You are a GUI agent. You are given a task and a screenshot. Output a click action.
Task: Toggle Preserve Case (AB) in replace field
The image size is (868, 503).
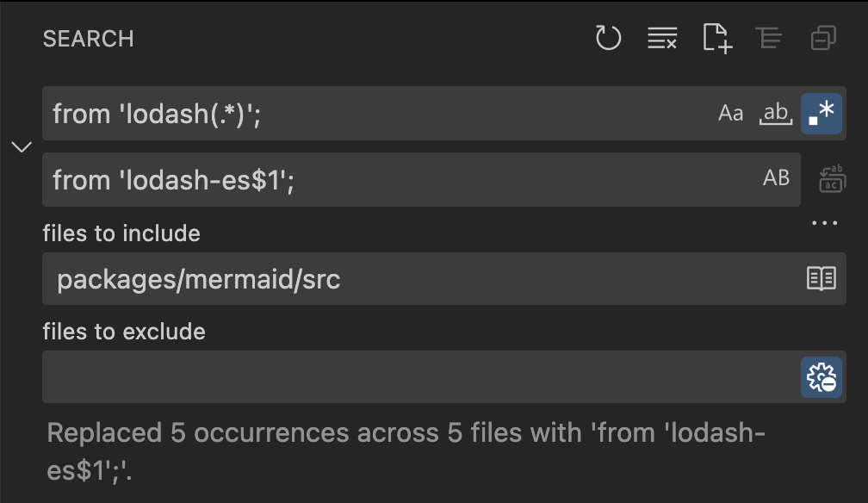776,178
